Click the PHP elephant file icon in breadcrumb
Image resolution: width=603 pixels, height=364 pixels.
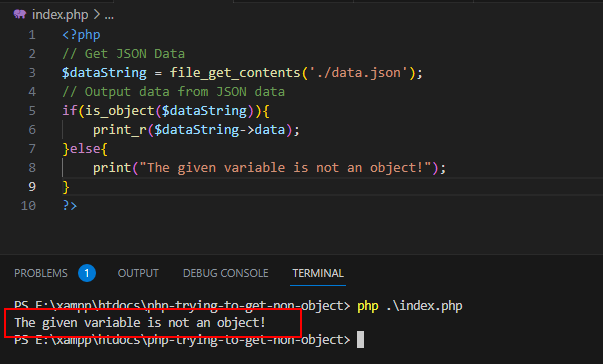[20, 15]
